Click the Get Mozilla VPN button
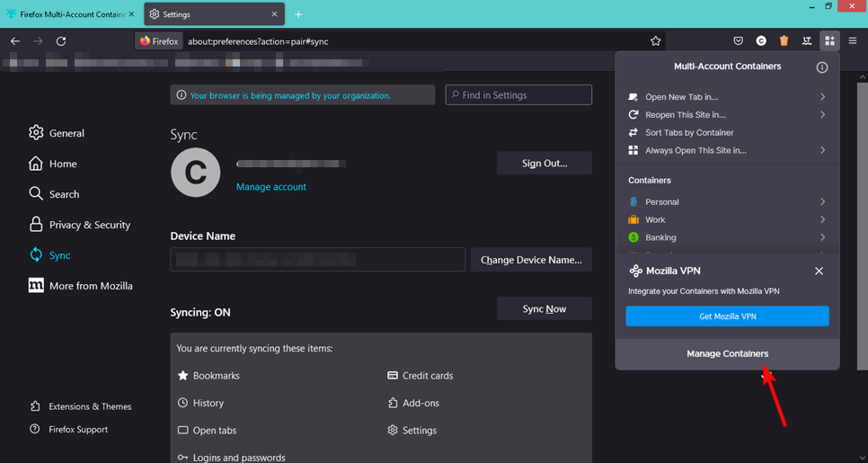The image size is (868, 463). (727, 316)
